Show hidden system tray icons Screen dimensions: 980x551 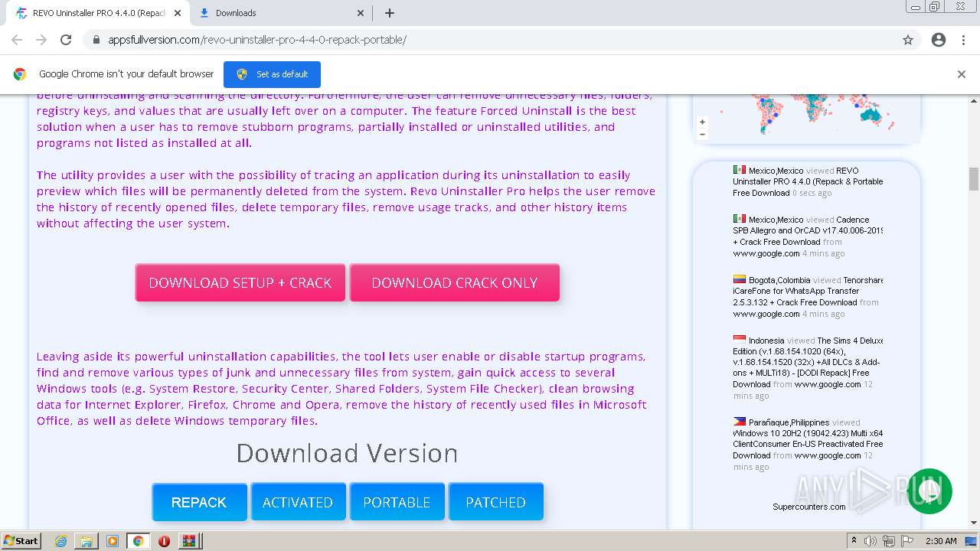pos(854,541)
